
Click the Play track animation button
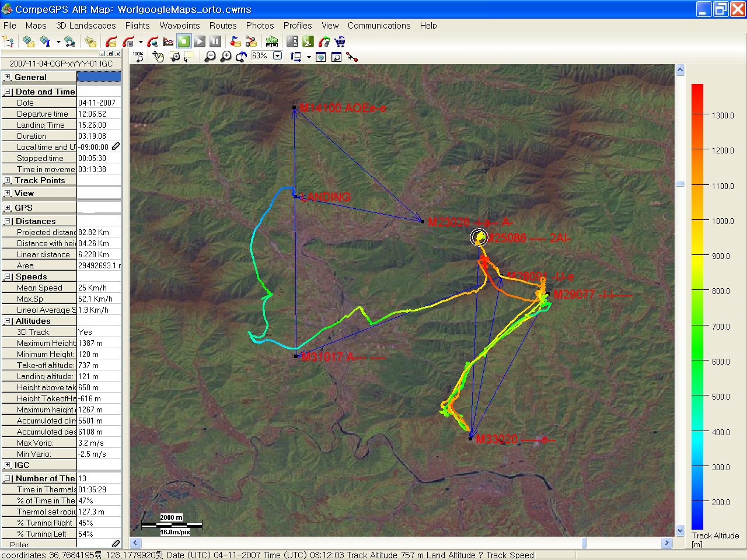[200, 41]
